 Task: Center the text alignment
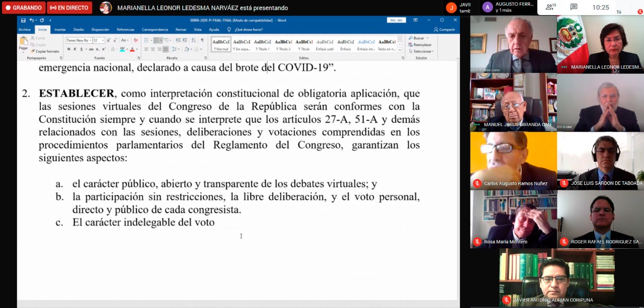tap(153, 49)
